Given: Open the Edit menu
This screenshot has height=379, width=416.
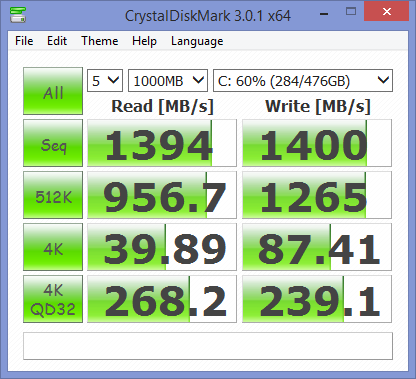Looking at the screenshot, I should [57, 41].
